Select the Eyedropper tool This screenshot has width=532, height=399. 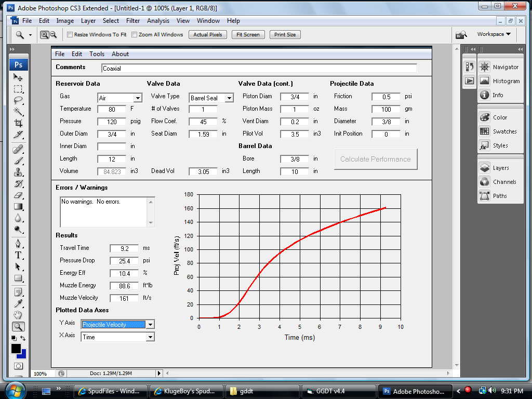pos(18,303)
